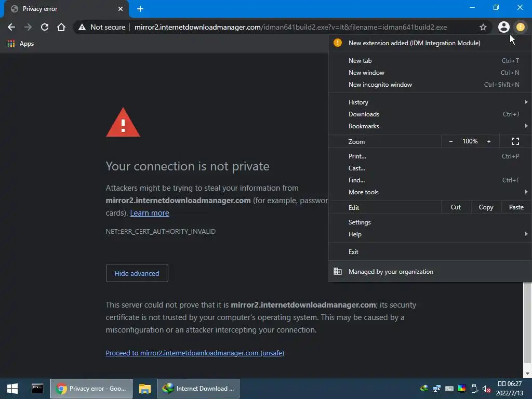The width and height of the screenshot is (532, 399).
Task: Open the user profile avatar icon
Action: tap(503, 27)
